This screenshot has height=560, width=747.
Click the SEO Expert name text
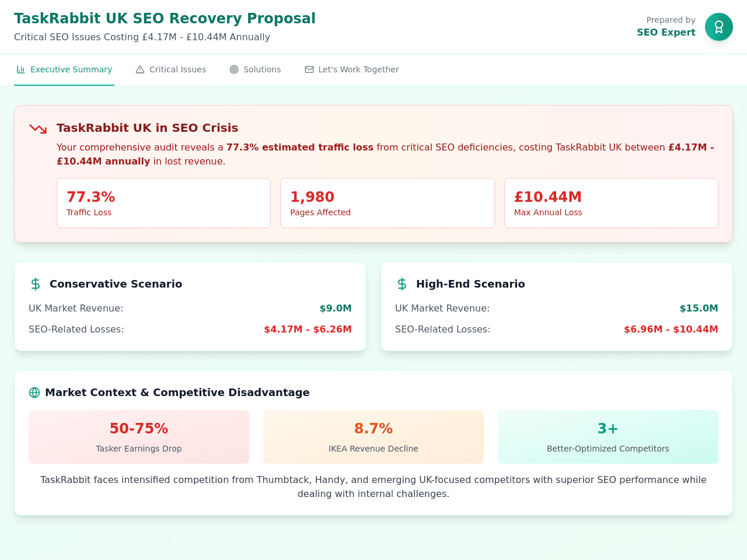pyautogui.click(x=666, y=33)
